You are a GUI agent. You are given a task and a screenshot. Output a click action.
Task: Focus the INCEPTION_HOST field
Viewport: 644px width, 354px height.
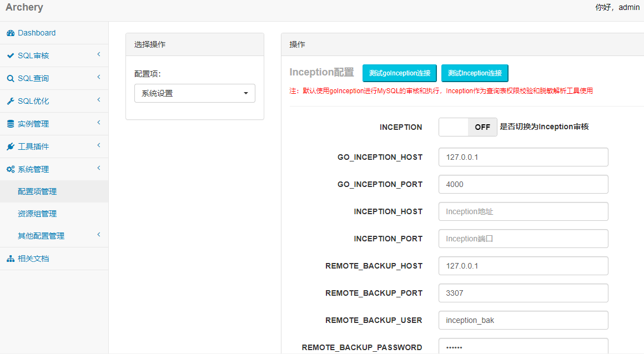tap(523, 211)
